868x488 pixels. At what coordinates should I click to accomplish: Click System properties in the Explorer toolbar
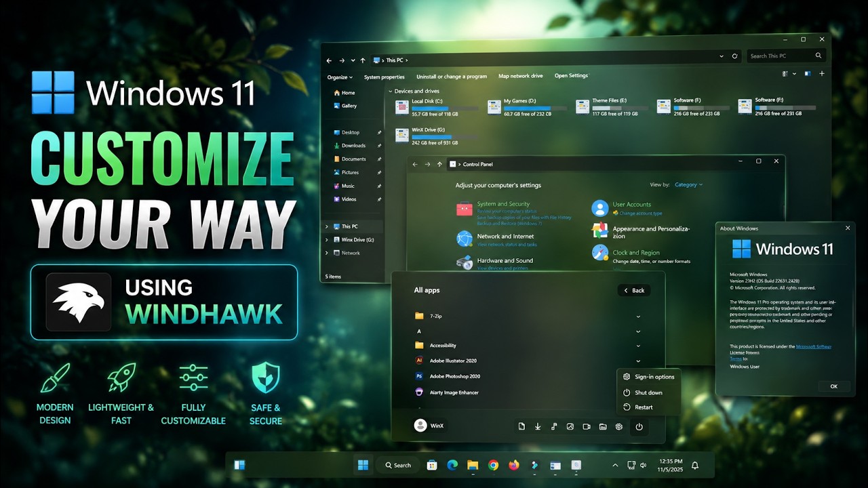(384, 77)
